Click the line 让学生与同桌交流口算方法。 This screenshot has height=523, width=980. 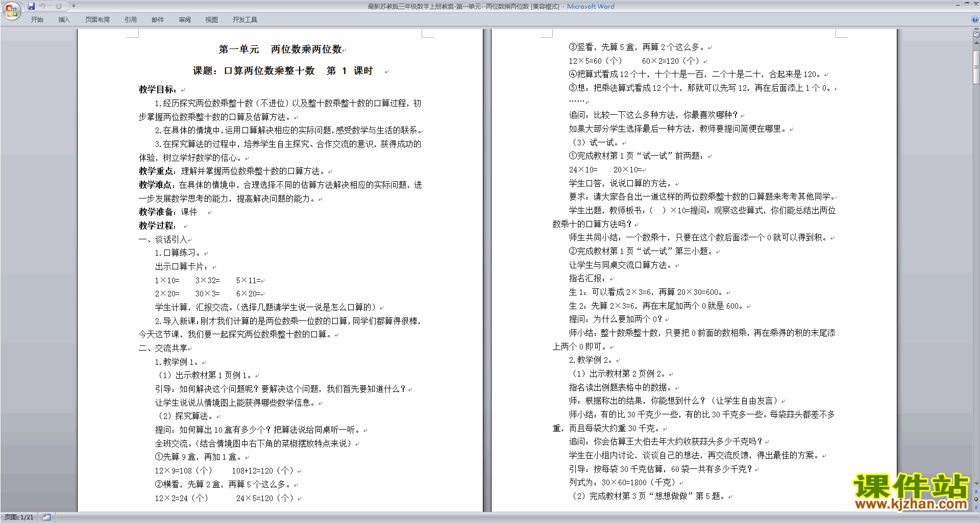tap(621, 265)
